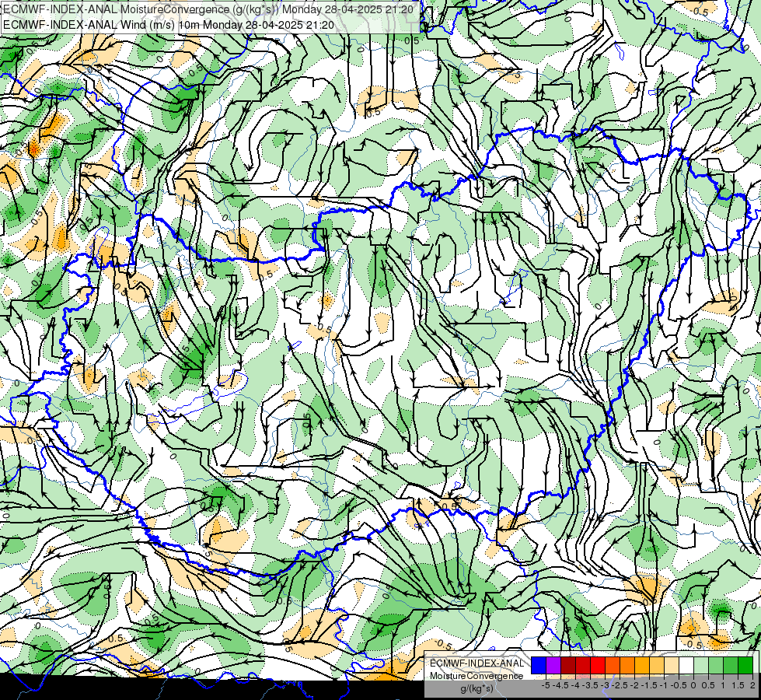Screen dimensions: 761x700
Task: Click the white legend swatch
Action: click(686, 665)
